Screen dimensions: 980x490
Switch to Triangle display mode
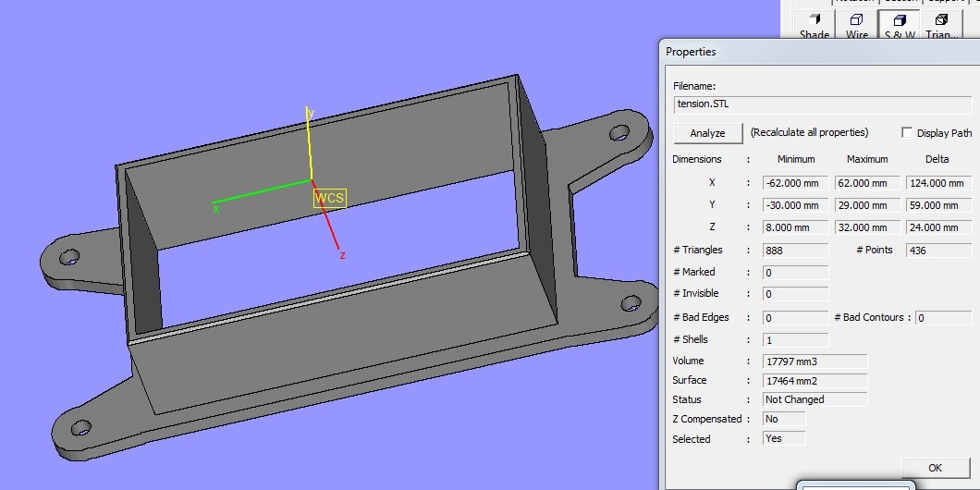tap(941, 25)
